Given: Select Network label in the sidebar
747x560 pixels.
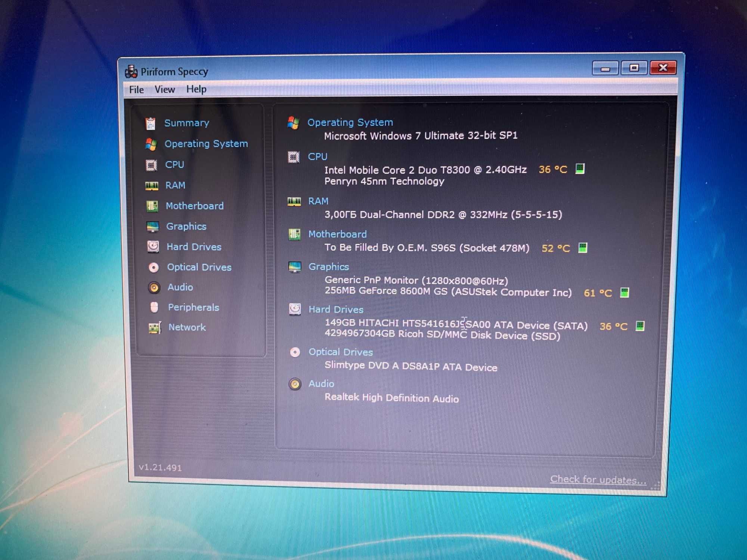Looking at the screenshot, I should tap(187, 327).
